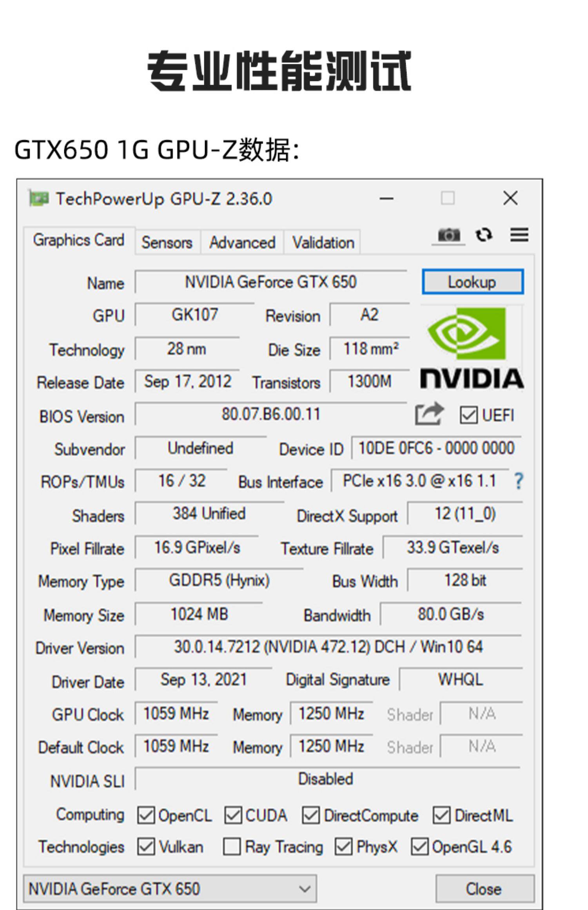Click the Shader N/A field in Default Clock row
Viewport: 588px width, 910px height.
point(482,746)
